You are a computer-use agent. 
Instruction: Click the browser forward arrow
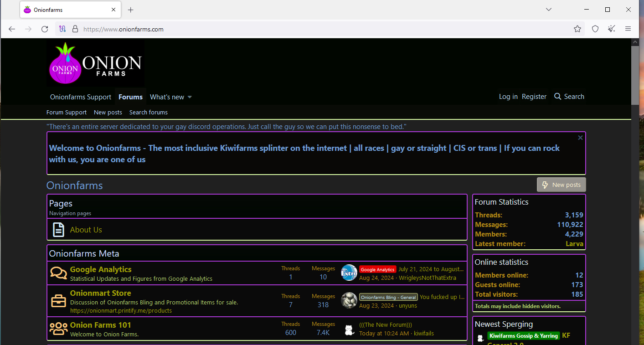tap(28, 29)
